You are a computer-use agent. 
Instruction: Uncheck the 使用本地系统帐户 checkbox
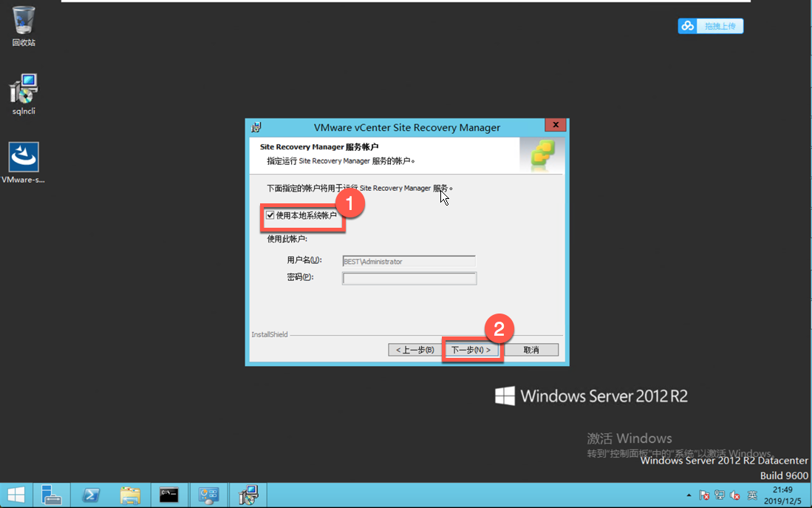click(x=270, y=215)
